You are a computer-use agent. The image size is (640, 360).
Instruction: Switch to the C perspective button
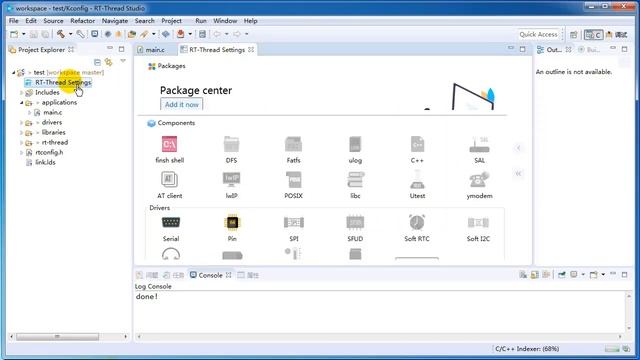coord(593,35)
